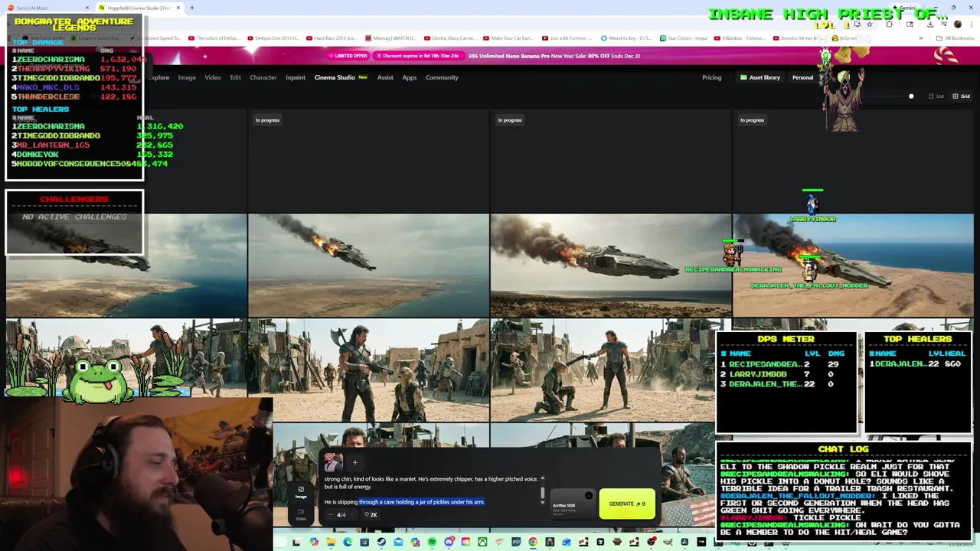The image size is (980, 551).
Task: Click the yellow GENERATE button
Action: coord(627,504)
